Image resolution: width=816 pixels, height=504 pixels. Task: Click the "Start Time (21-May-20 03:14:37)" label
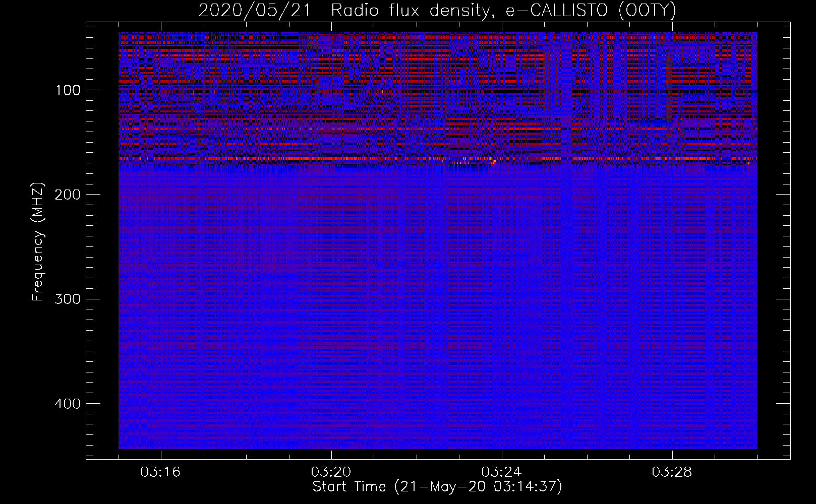437,487
